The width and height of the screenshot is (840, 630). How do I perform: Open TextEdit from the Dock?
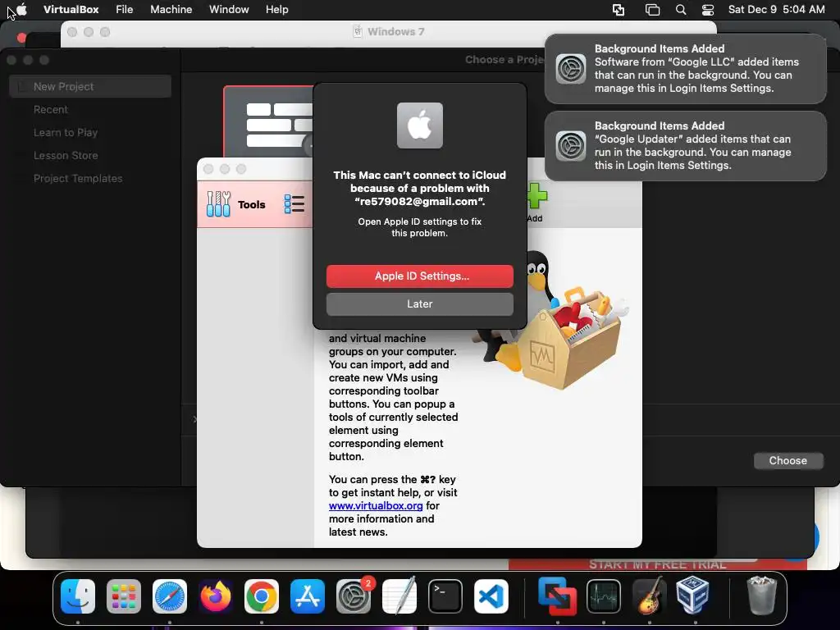(399, 596)
